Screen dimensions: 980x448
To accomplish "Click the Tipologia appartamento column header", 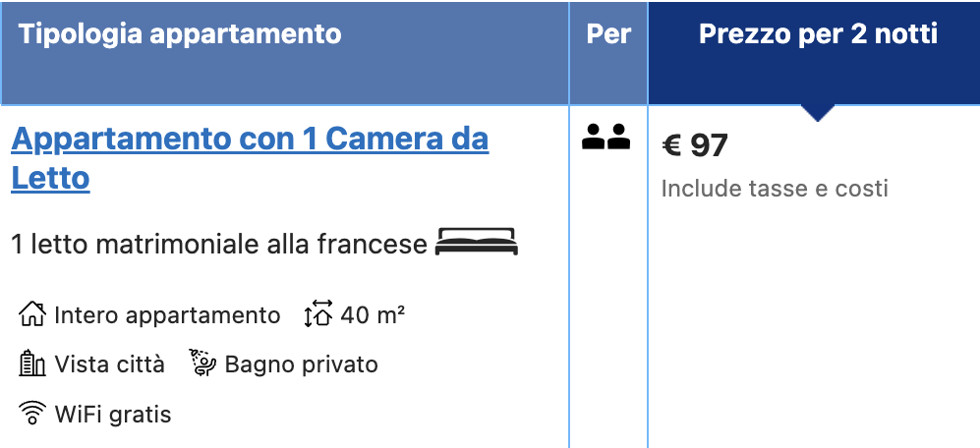I will (179, 33).
